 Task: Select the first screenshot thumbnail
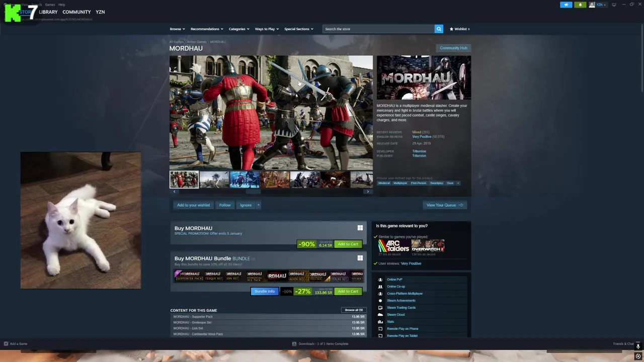pyautogui.click(x=184, y=179)
